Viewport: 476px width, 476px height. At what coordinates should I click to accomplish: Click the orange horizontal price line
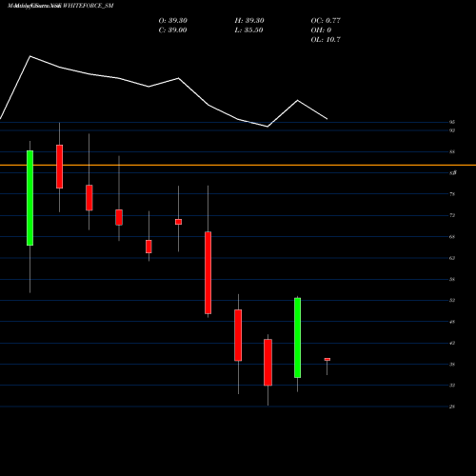tap(238, 165)
